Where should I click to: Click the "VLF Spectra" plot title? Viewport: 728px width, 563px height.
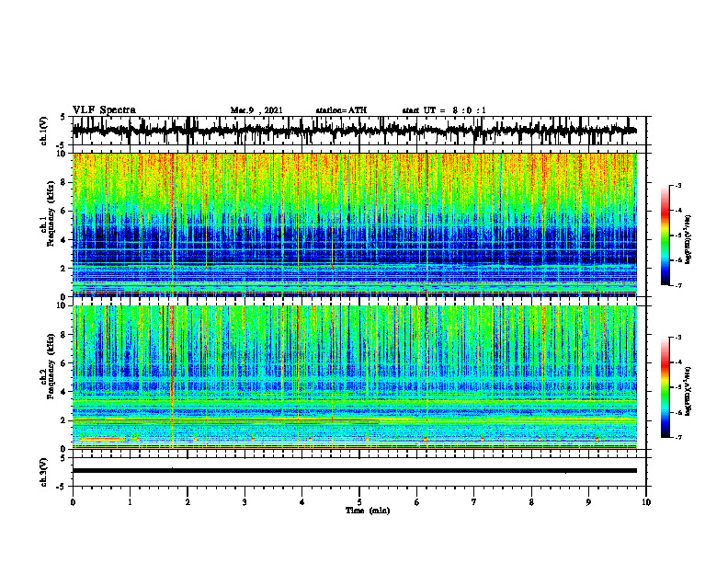pyautogui.click(x=104, y=110)
